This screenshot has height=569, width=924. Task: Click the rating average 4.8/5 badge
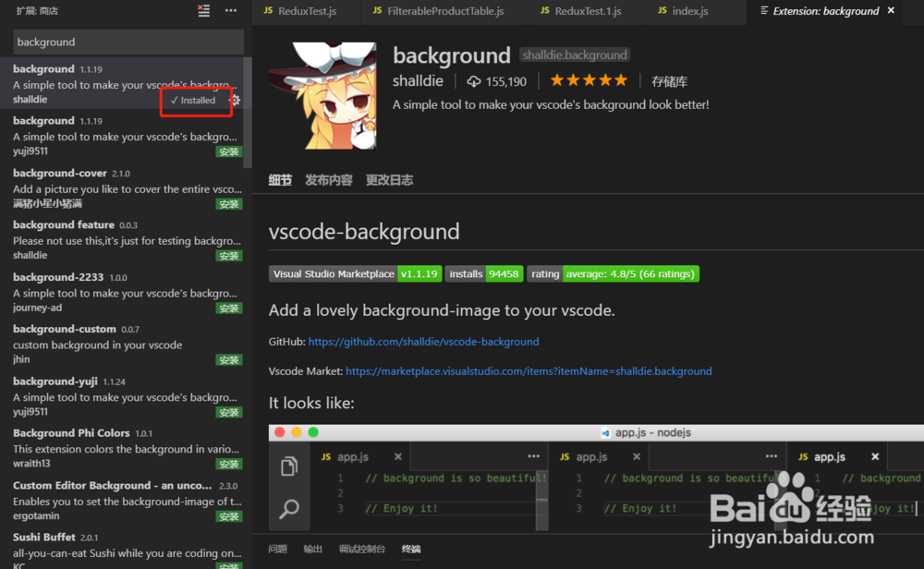coord(613,274)
